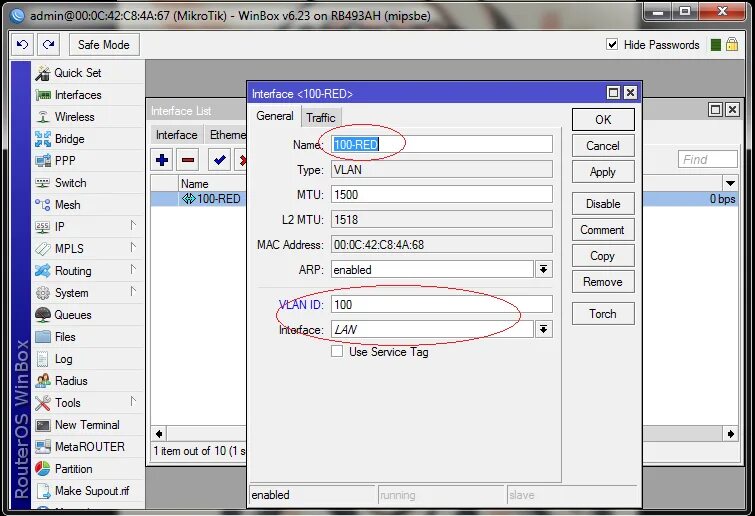Click the Name field with 100-RED
The image size is (755, 516).
point(442,144)
